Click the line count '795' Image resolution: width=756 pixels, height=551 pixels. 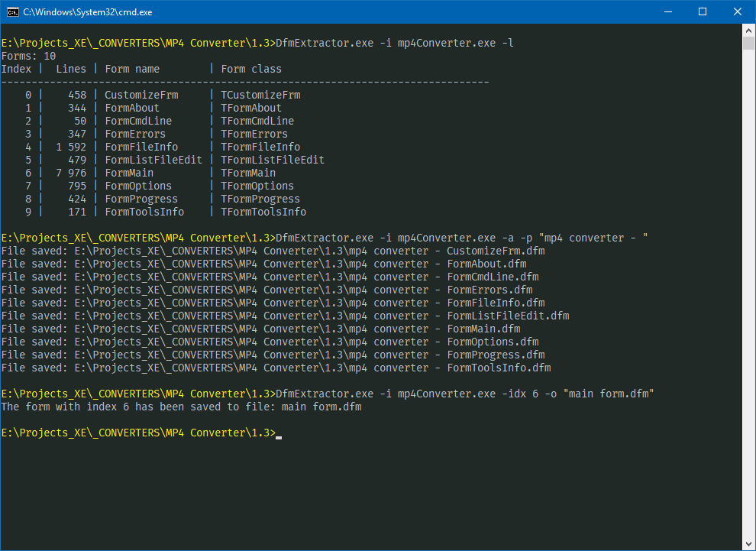coord(77,186)
